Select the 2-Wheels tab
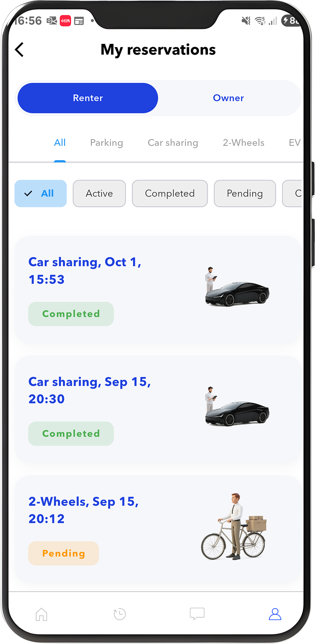This screenshot has width=315, height=644. pyautogui.click(x=244, y=143)
